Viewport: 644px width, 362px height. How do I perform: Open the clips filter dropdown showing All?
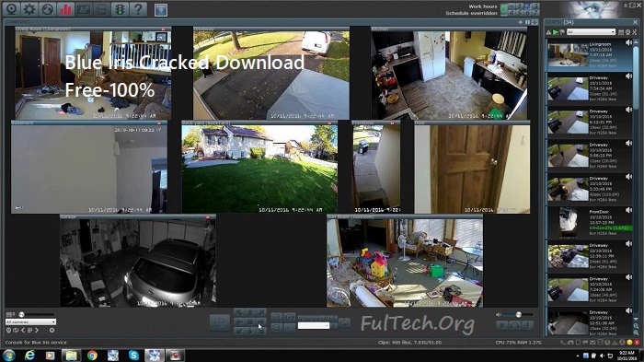591,32
